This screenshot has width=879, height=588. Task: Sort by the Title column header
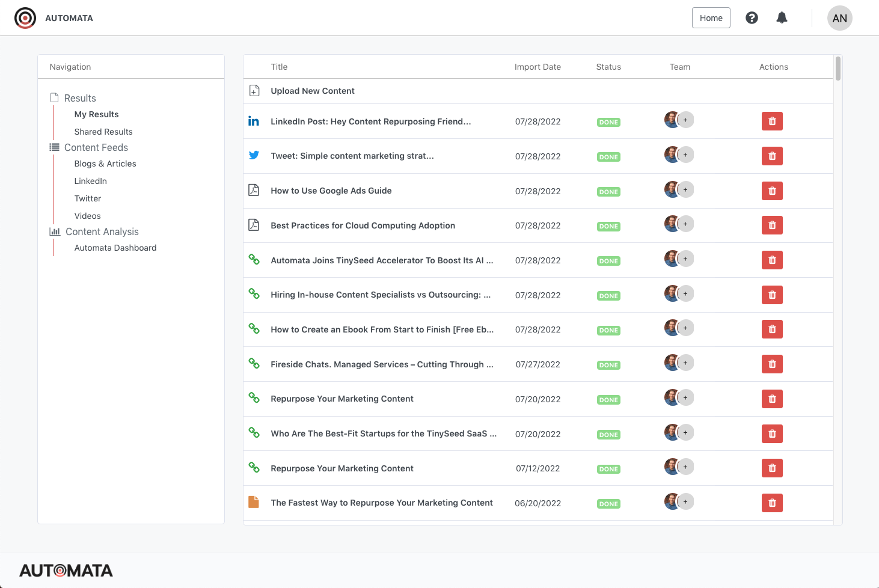279,67
